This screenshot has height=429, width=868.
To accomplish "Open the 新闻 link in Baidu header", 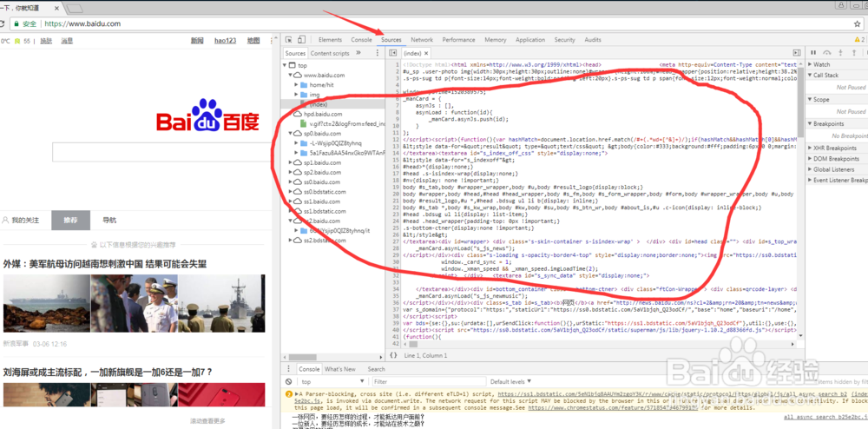I will (197, 41).
